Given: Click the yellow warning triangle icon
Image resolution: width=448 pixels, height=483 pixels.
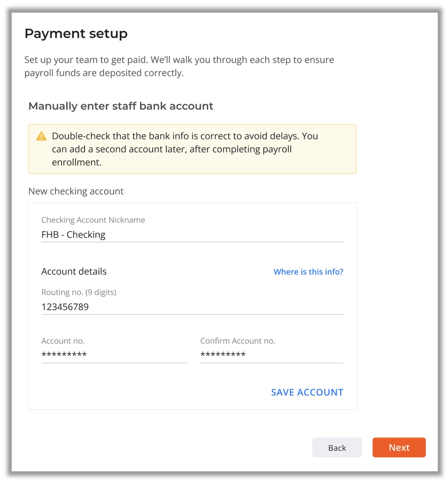Looking at the screenshot, I should tap(42, 136).
